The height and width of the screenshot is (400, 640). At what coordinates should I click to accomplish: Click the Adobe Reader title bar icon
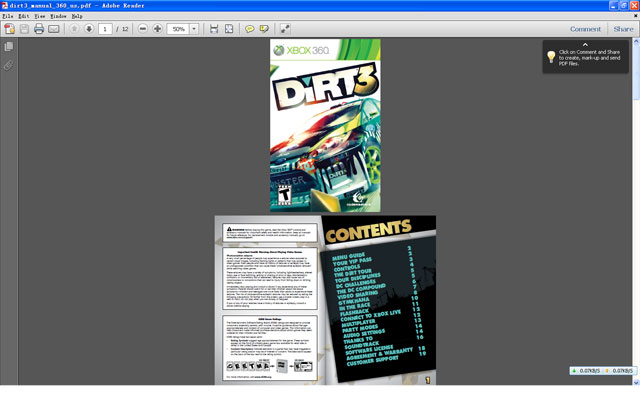5,5
